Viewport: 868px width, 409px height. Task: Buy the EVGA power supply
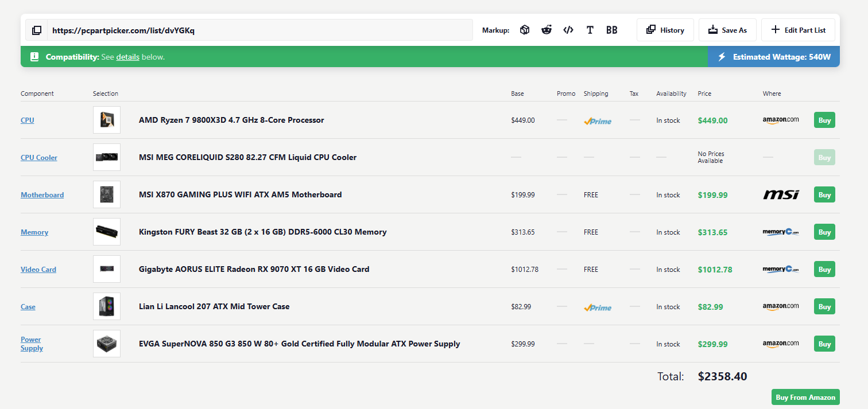tap(824, 344)
